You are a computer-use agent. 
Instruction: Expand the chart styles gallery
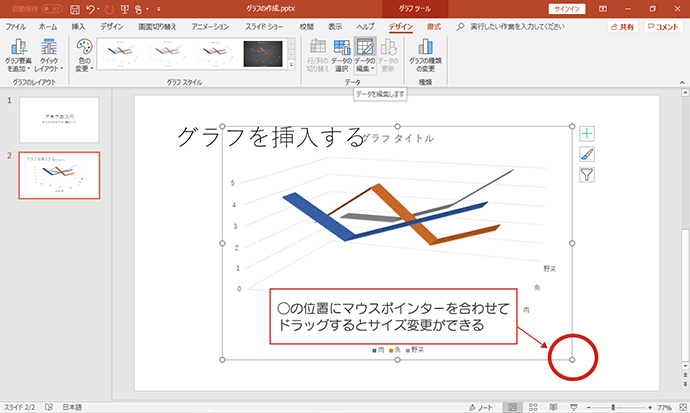tap(291, 65)
